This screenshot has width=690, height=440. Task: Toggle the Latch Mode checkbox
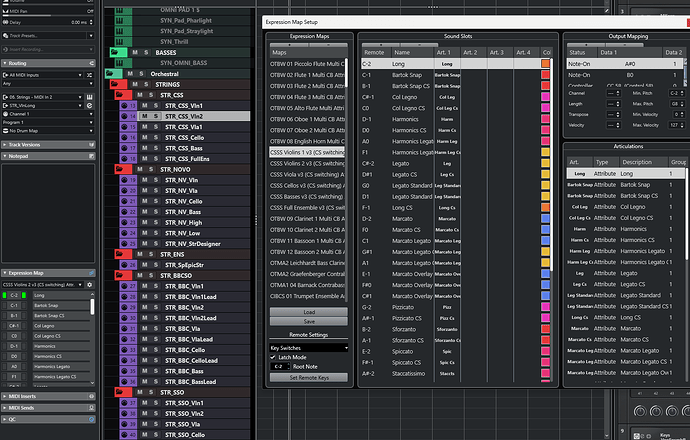tap(273, 357)
